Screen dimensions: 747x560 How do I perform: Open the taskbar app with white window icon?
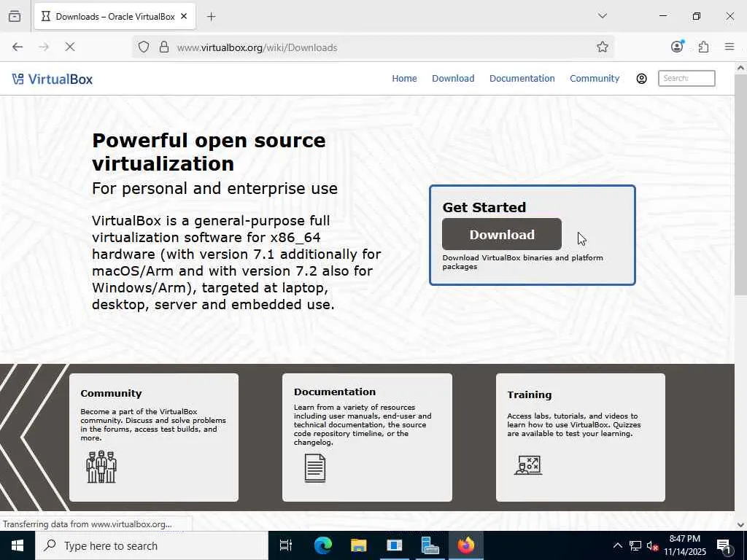[x=395, y=545]
